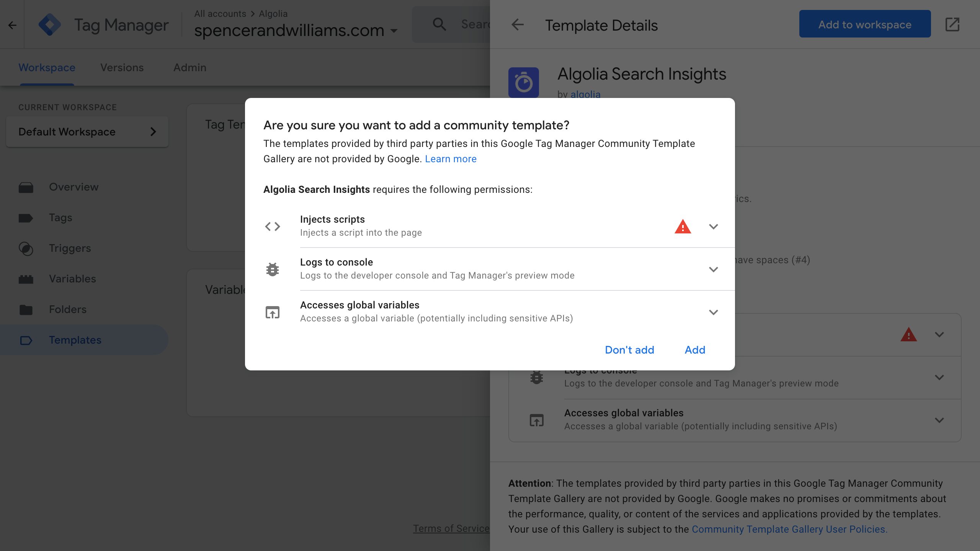Expand the Injects scripts permission details

click(x=713, y=226)
